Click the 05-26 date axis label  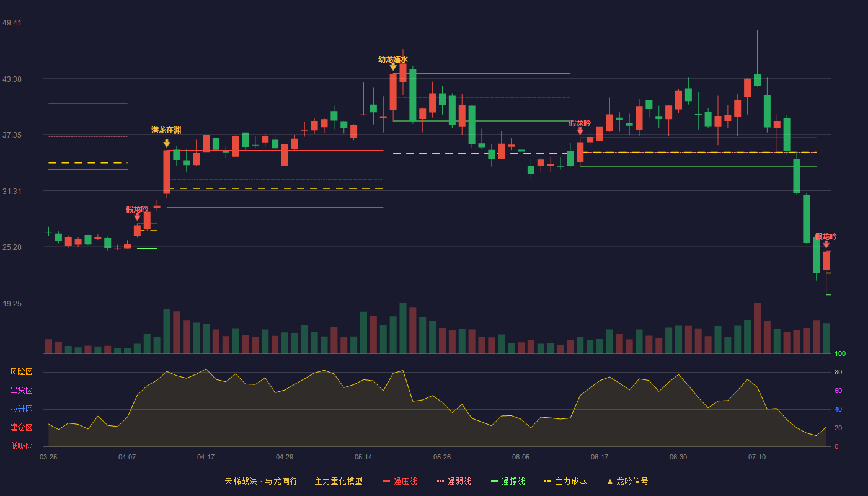pos(442,457)
